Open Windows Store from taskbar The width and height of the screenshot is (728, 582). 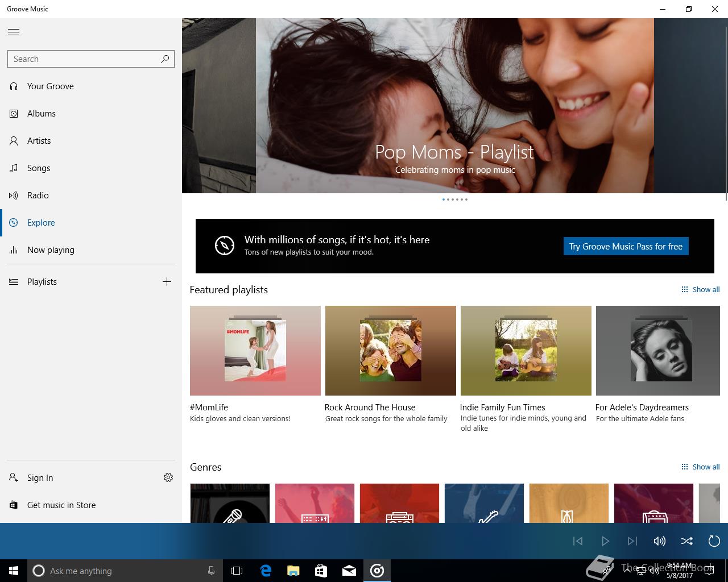[x=321, y=571]
